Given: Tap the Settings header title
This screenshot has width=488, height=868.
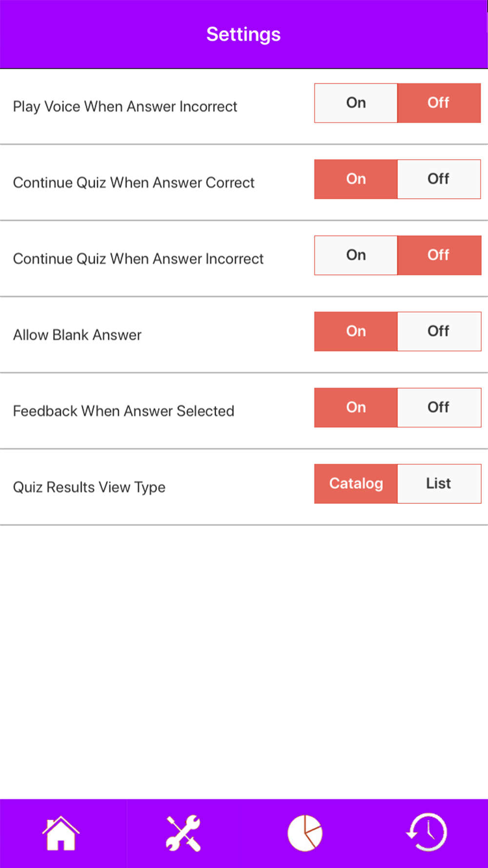Looking at the screenshot, I should click(x=244, y=34).
